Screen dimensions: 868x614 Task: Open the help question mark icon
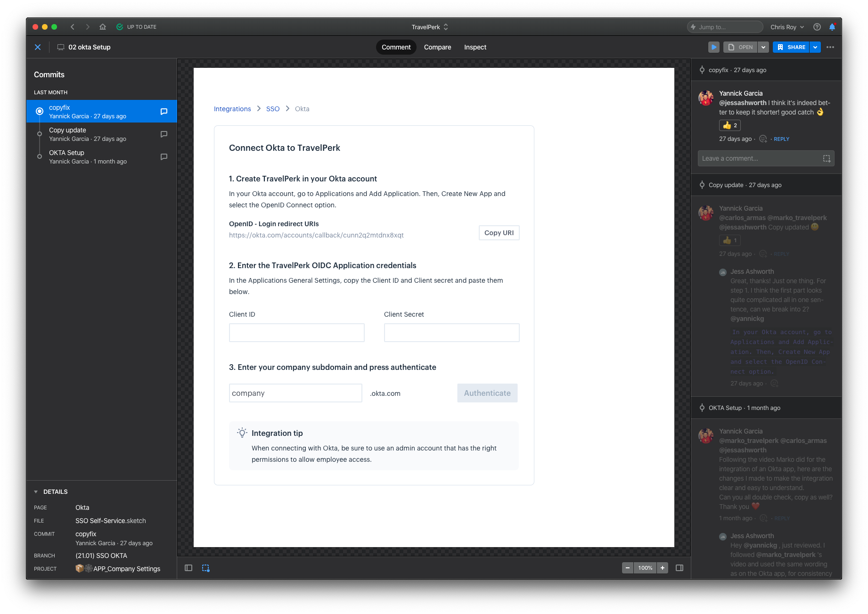tap(817, 27)
